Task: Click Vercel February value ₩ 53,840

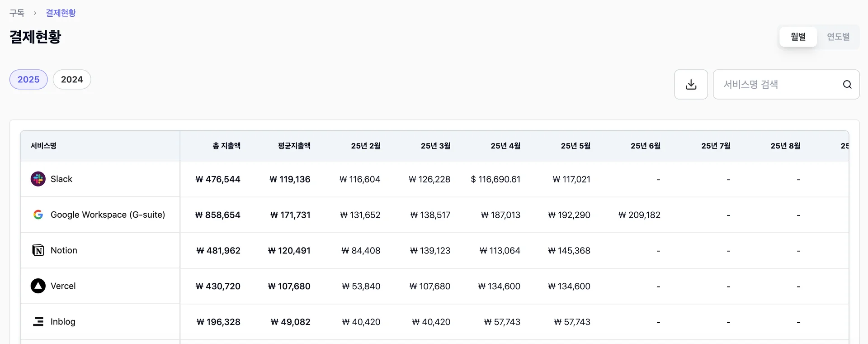Action: tap(361, 287)
